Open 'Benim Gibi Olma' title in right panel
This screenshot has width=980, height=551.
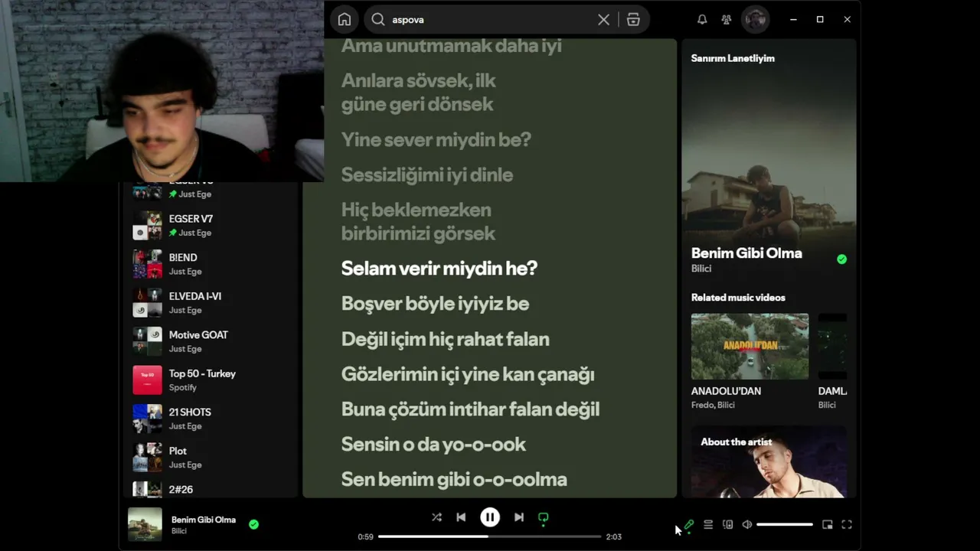click(x=746, y=253)
